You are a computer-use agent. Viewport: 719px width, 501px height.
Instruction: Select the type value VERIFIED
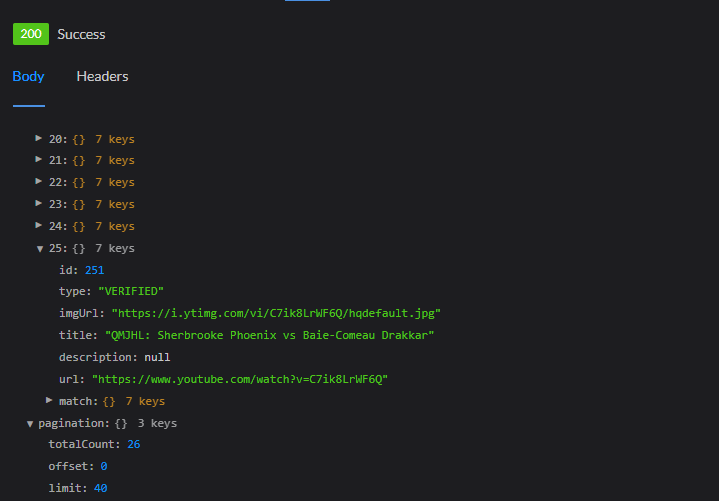[x=131, y=291]
